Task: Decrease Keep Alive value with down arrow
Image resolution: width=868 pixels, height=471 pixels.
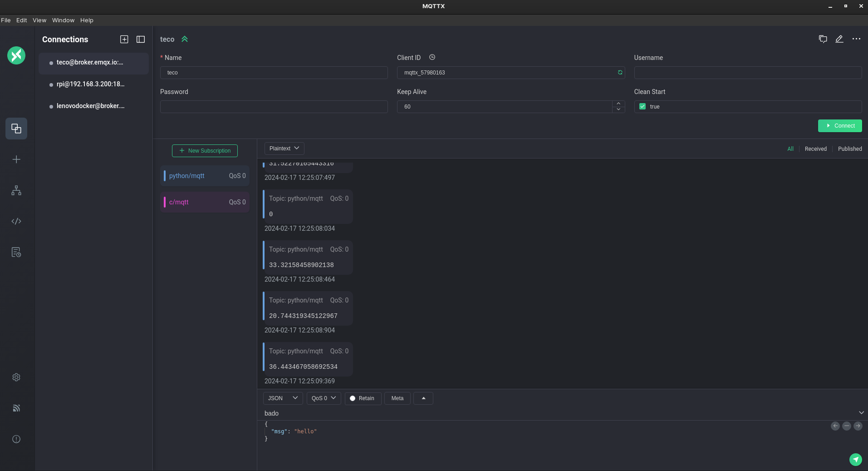Action: click(618, 109)
